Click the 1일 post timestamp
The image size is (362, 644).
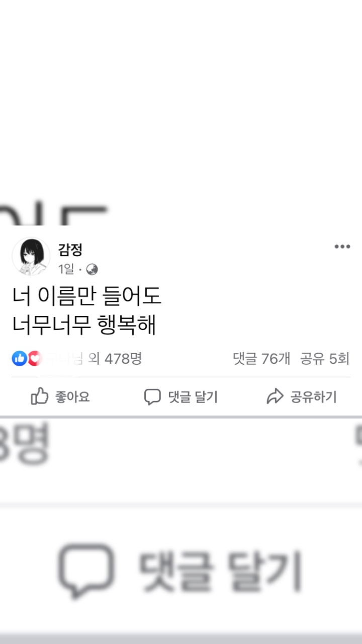point(66,269)
